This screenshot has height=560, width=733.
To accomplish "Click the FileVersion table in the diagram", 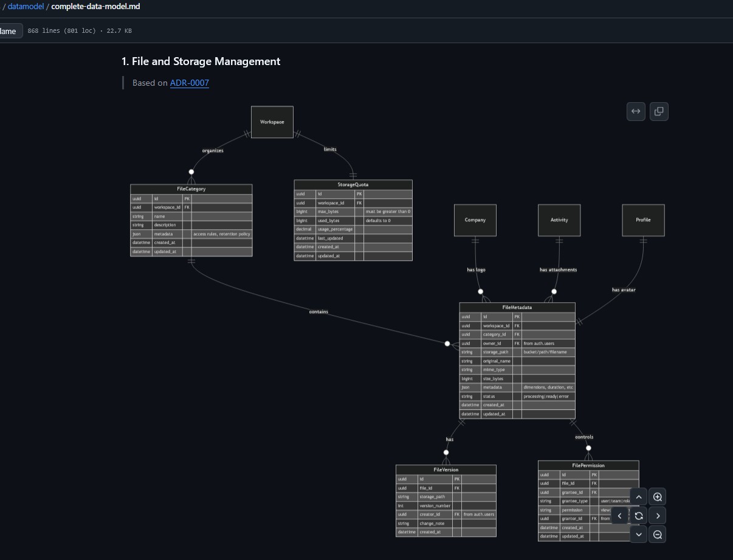I will [x=446, y=469].
